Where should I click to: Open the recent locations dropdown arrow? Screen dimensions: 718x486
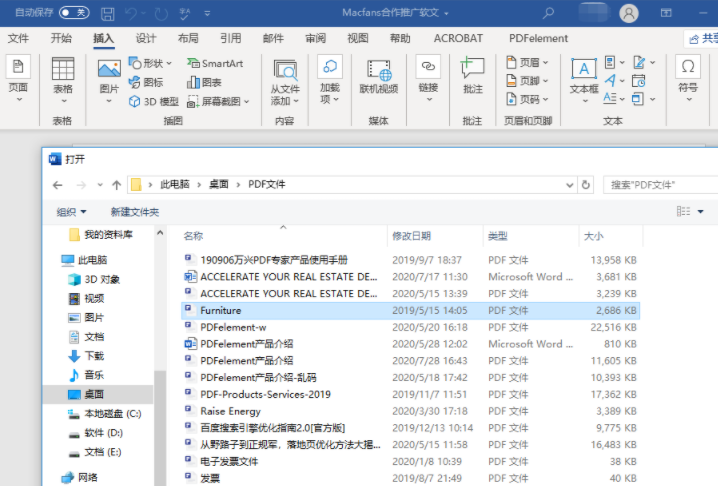click(100, 185)
